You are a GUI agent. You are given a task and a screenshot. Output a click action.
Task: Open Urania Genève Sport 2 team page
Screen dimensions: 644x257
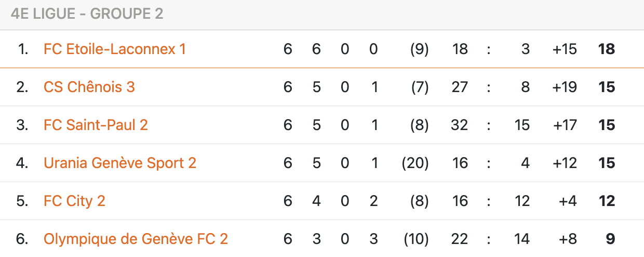click(x=119, y=163)
